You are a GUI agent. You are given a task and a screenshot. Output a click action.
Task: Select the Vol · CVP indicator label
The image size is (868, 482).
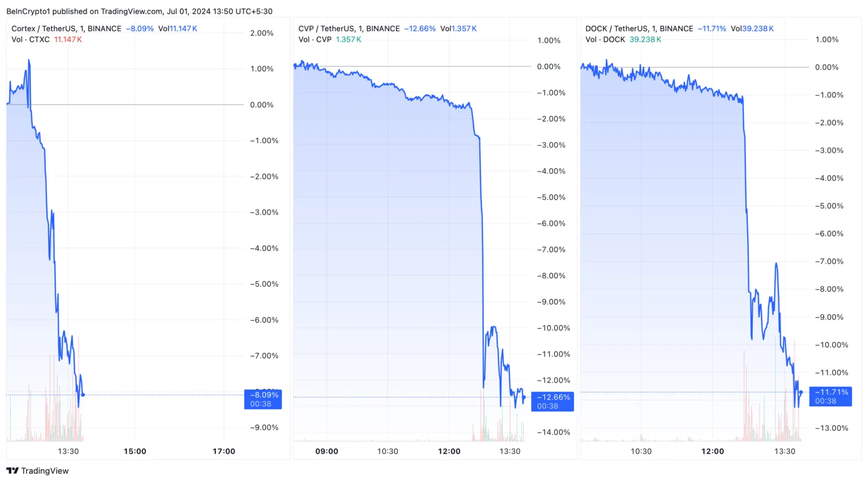pyautogui.click(x=315, y=40)
